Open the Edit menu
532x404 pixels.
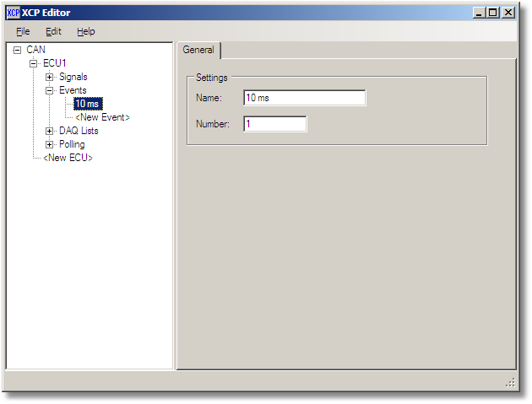coord(53,31)
